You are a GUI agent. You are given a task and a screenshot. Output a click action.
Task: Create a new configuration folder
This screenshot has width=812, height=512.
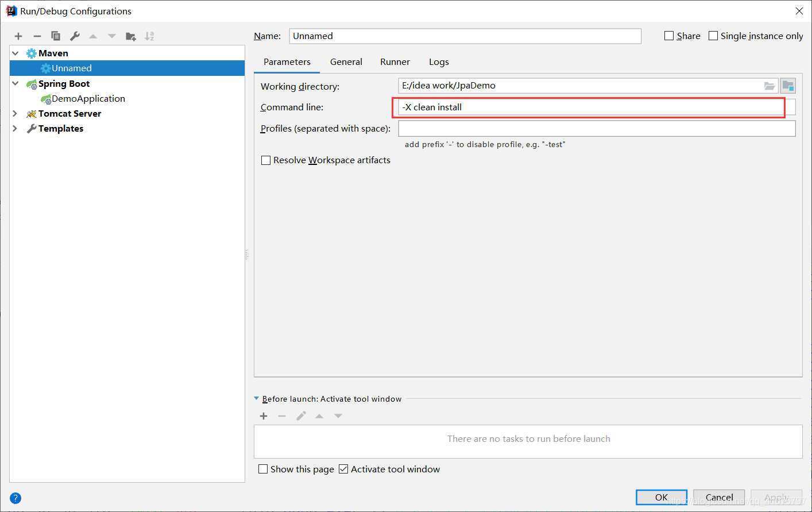[x=130, y=36]
